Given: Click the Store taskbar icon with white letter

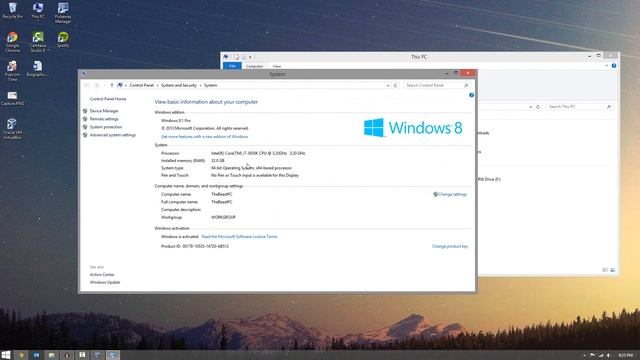Looking at the screenshot, I should pyautogui.click(x=82, y=355).
